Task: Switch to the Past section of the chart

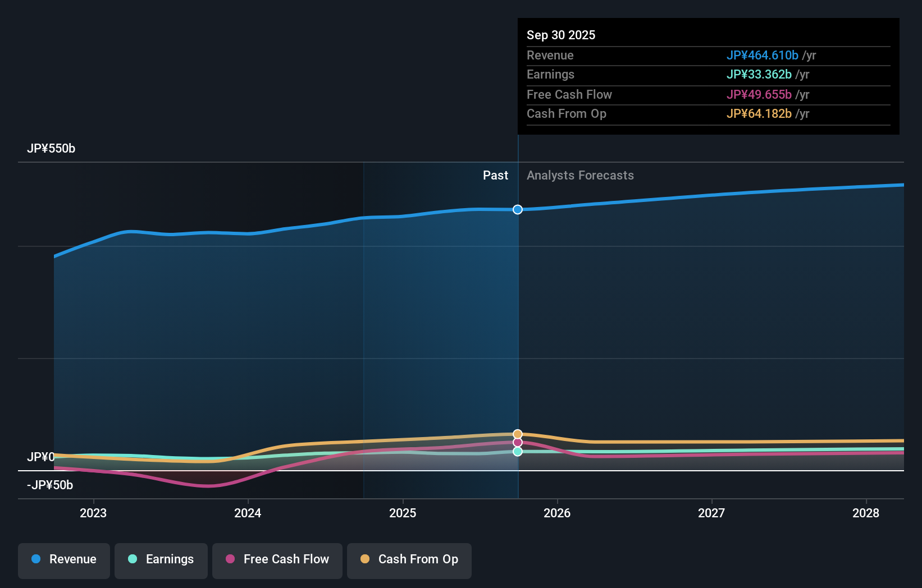Action: [495, 175]
